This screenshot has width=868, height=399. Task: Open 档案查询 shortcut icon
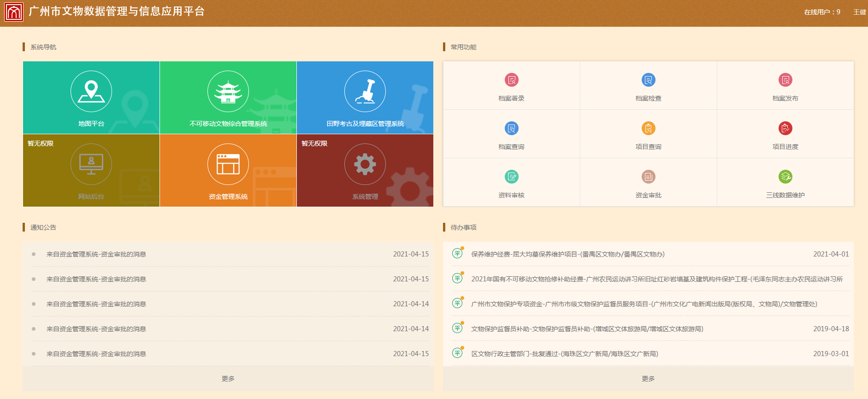[x=511, y=128]
